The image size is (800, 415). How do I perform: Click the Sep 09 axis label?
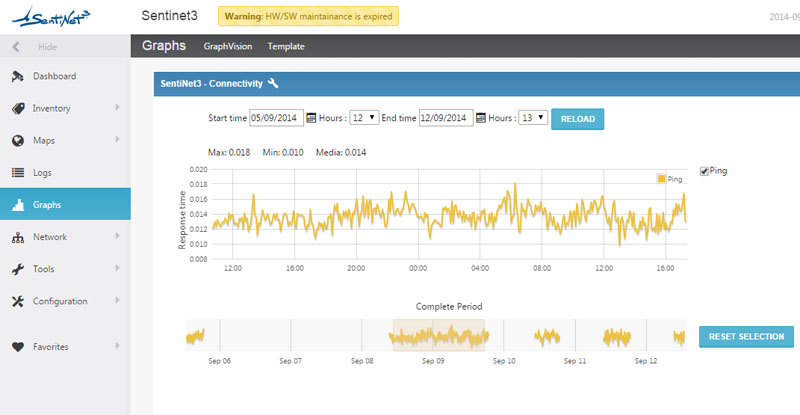click(433, 361)
